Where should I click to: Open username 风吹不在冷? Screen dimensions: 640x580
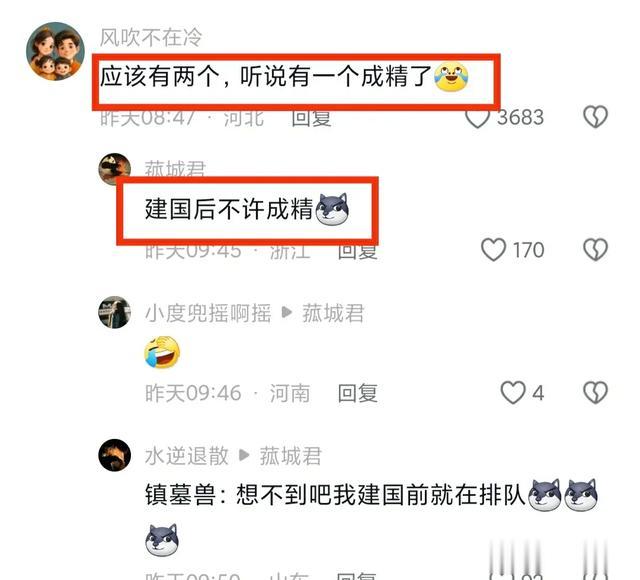coord(151,38)
